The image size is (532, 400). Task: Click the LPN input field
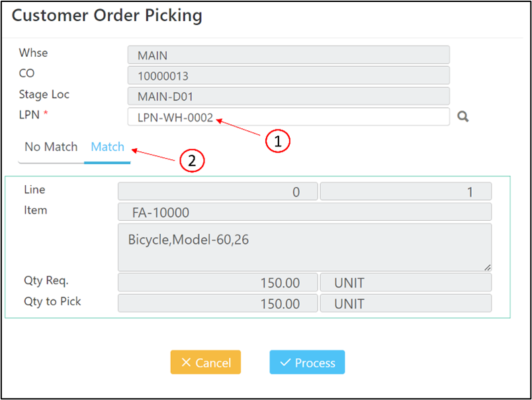(288, 118)
